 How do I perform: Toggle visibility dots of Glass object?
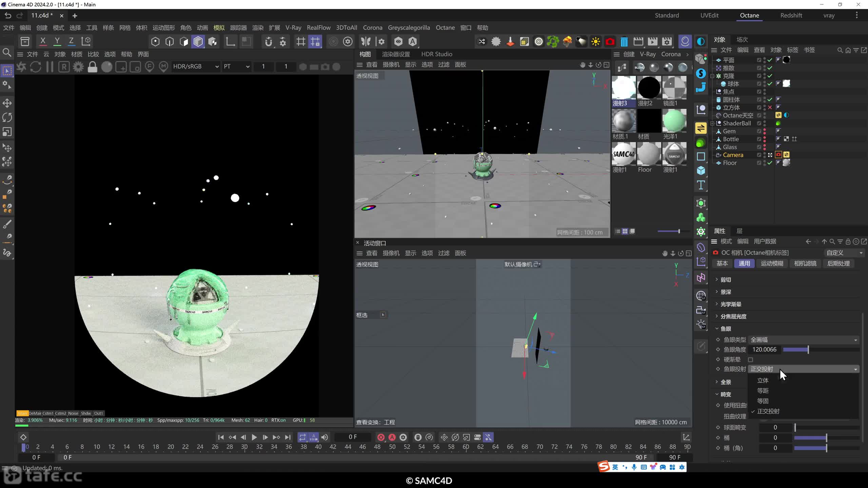[x=765, y=147]
